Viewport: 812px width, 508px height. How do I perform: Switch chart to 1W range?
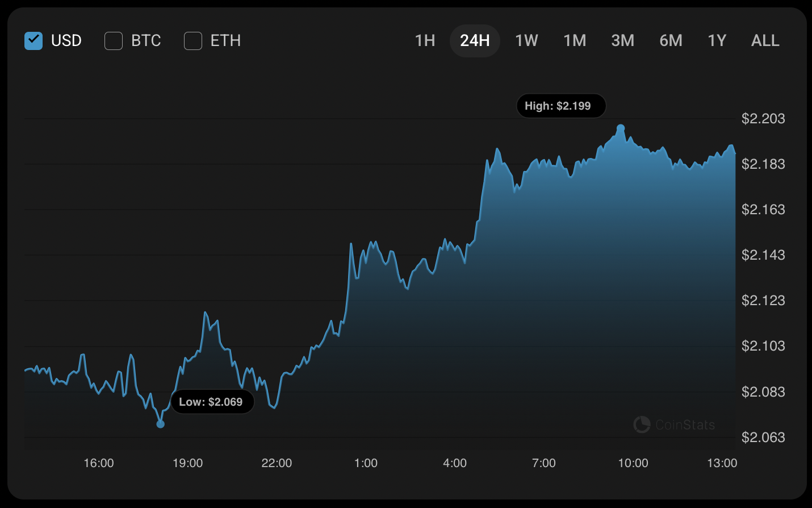pyautogui.click(x=526, y=41)
